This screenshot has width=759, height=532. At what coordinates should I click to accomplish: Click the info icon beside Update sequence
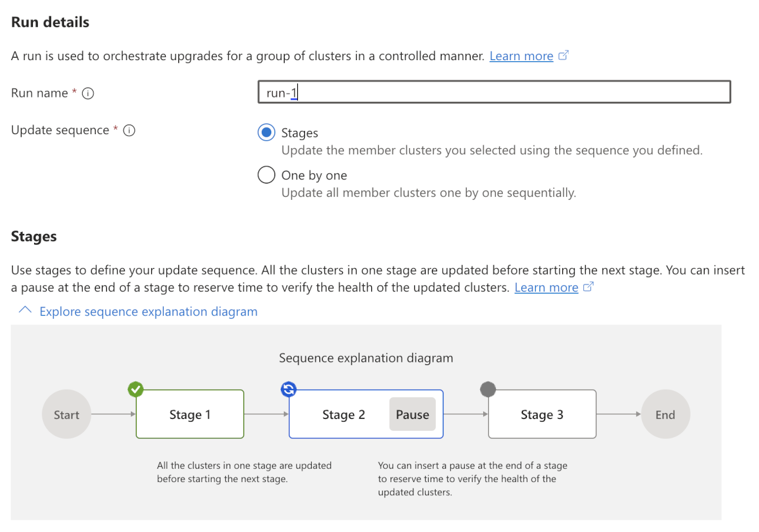click(129, 131)
